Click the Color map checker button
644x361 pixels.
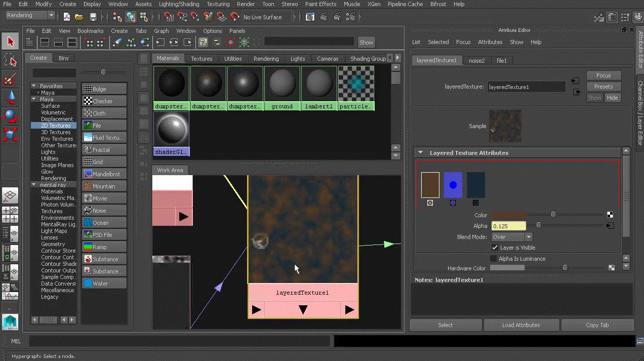pos(610,215)
